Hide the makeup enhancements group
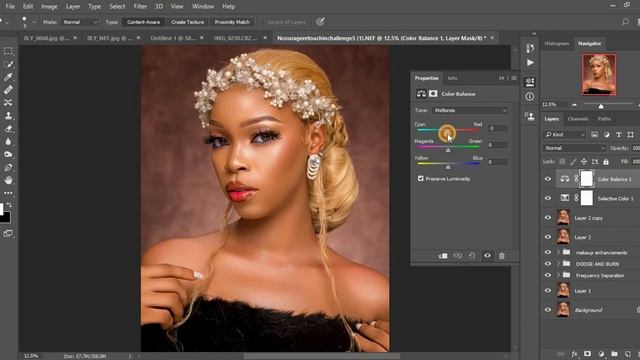The image size is (640, 360). point(548,252)
